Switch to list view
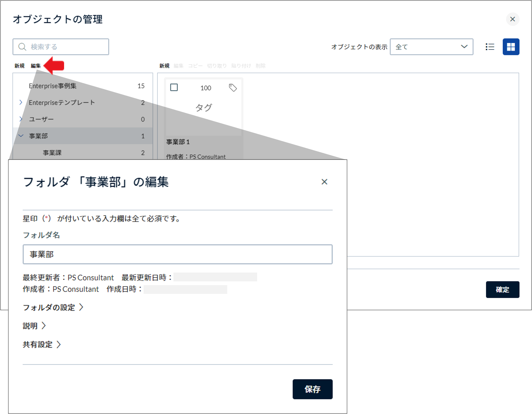The image size is (532, 414). pyautogui.click(x=490, y=47)
